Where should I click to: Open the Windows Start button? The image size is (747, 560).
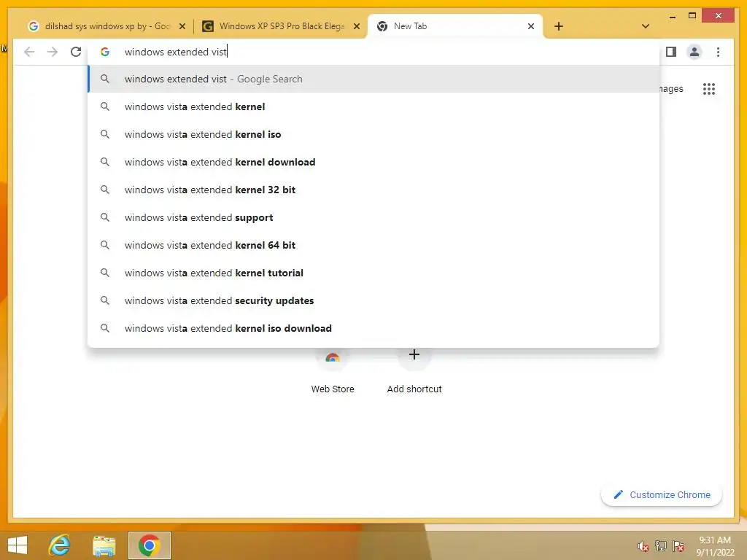pyautogui.click(x=18, y=545)
